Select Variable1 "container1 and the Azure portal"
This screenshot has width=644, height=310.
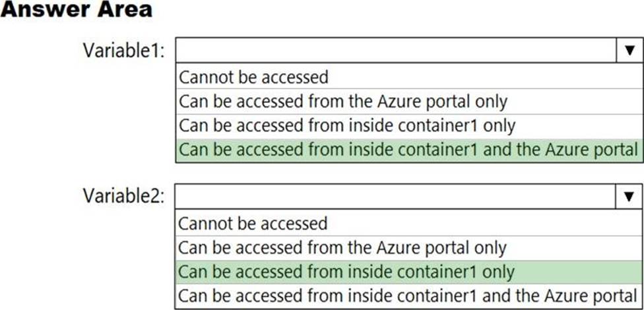(409, 150)
